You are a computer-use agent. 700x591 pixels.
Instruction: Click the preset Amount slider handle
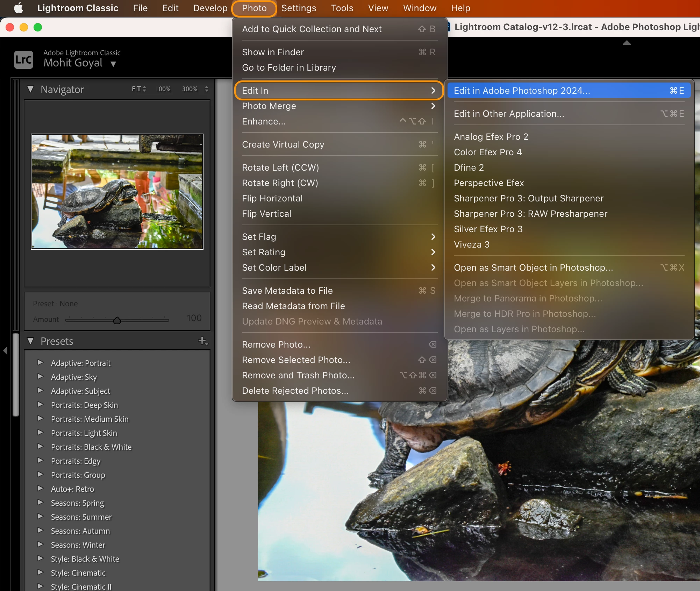(x=117, y=320)
